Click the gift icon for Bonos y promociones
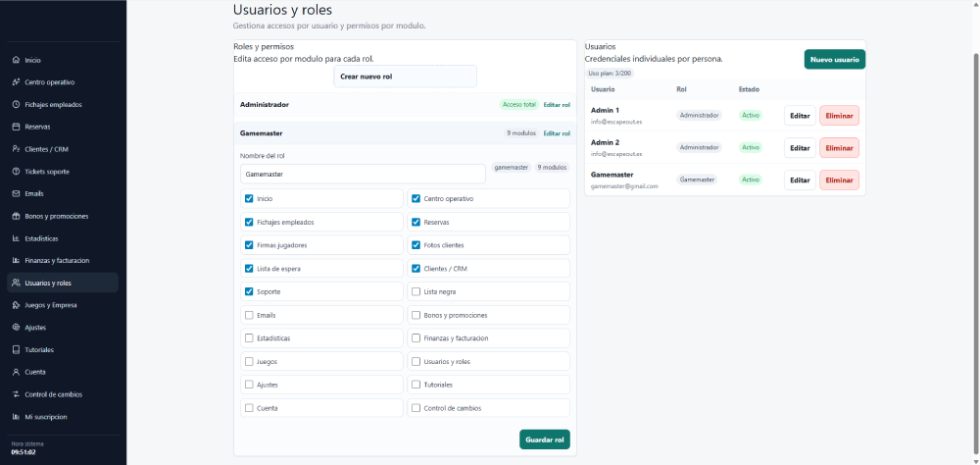980x465 pixels. click(x=17, y=216)
